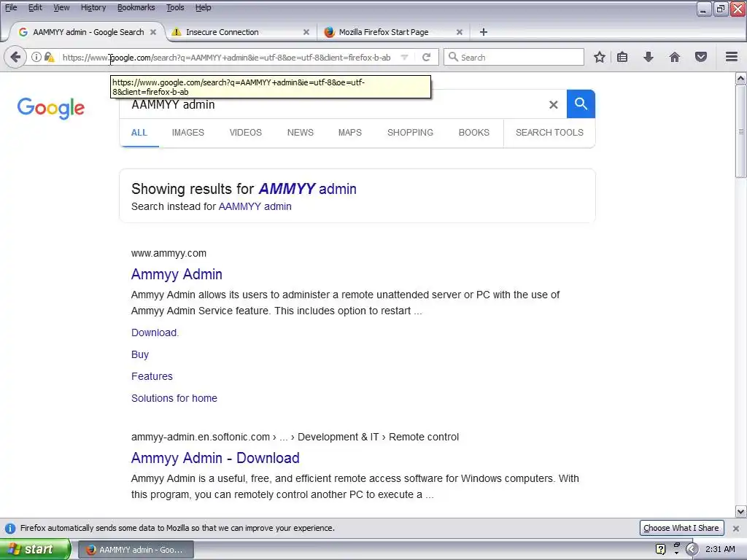Click the scrollbar down arrow
747x560 pixels.
pos(741,512)
